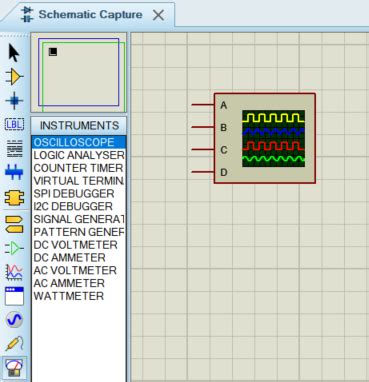Select LOGIC ANALYSER in the instruments list
This screenshot has width=369, height=382.
click(x=79, y=155)
